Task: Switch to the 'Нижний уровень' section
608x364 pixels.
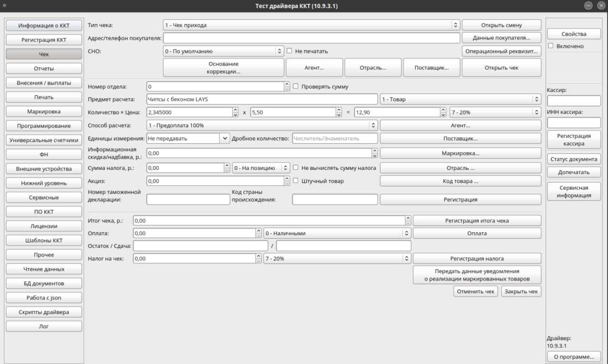Action: [44, 183]
